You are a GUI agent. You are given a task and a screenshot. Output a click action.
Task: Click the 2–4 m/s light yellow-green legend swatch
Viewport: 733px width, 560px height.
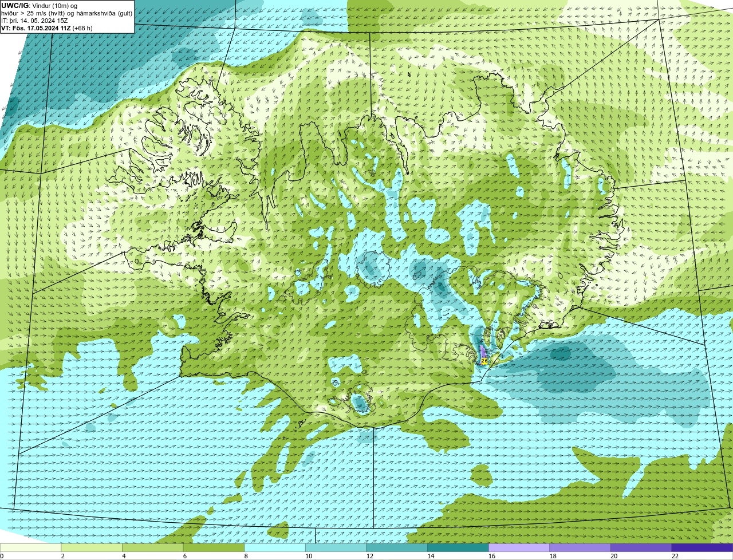pyautogui.click(x=92, y=547)
